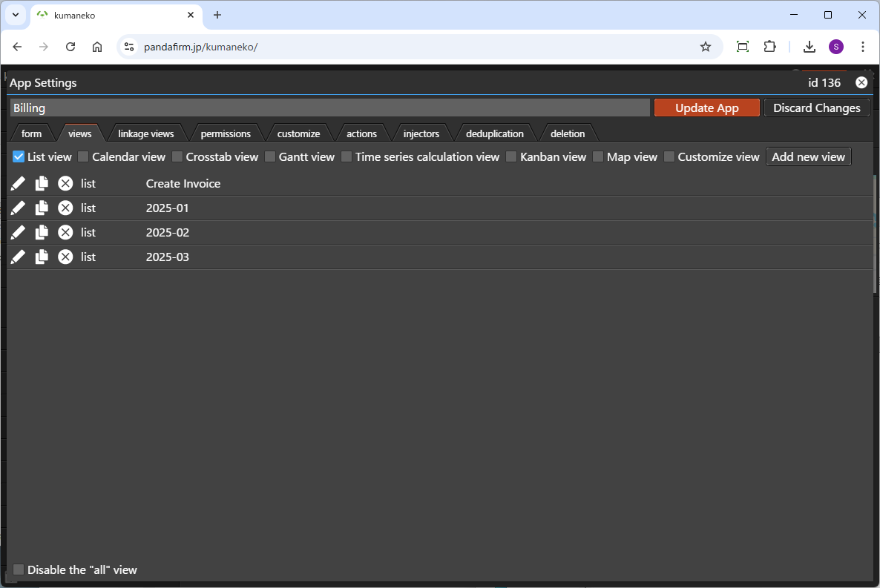The width and height of the screenshot is (880, 588).
Task: Uncheck the List view checkbox
Action: click(19, 157)
